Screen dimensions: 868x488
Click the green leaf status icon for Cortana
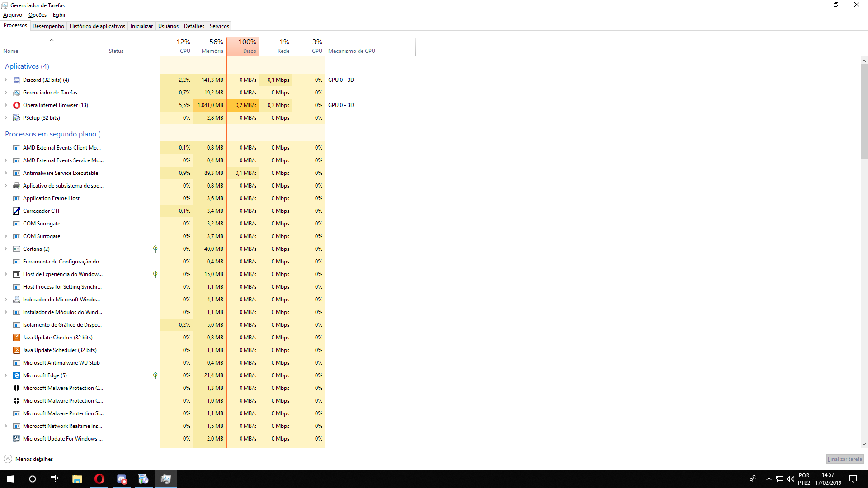(x=155, y=249)
